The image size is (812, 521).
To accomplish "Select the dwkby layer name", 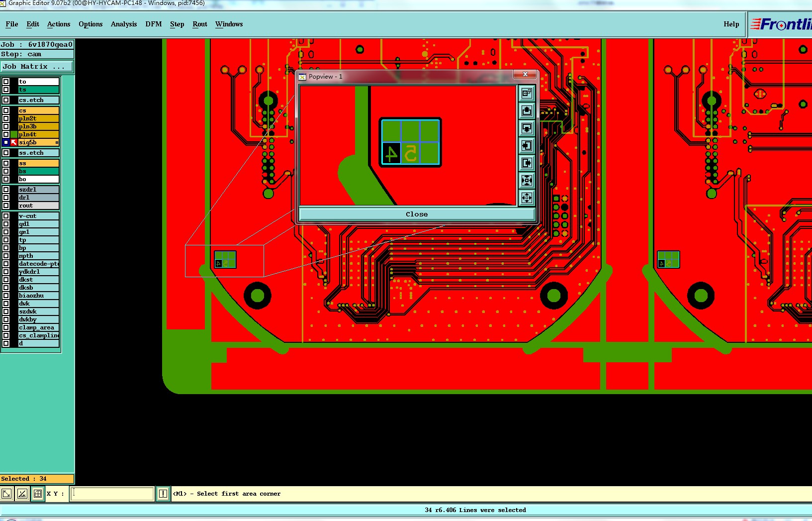I will pos(39,319).
